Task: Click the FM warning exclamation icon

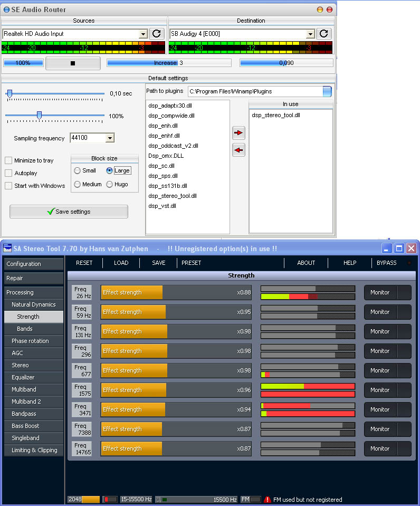Action: point(268,500)
